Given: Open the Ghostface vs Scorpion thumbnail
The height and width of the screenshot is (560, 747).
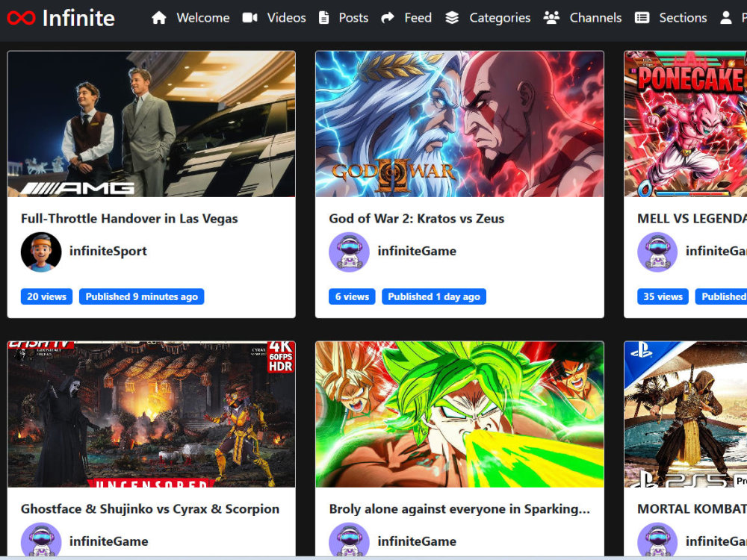Looking at the screenshot, I should point(152,414).
